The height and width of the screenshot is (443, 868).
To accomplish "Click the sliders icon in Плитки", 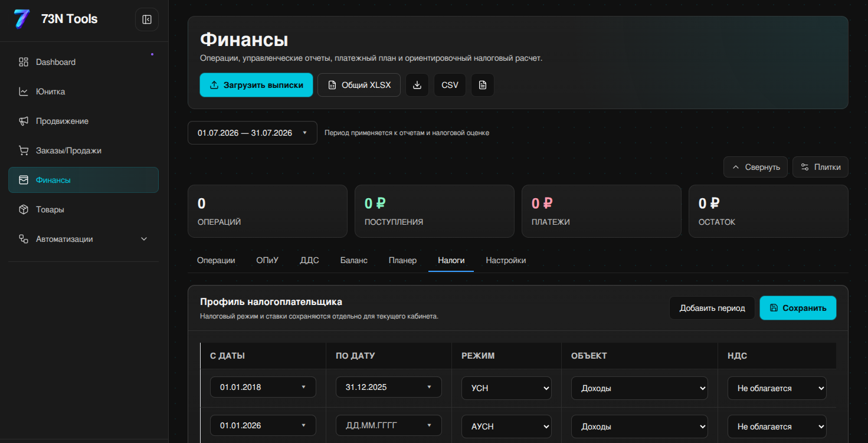I will [805, 167].
